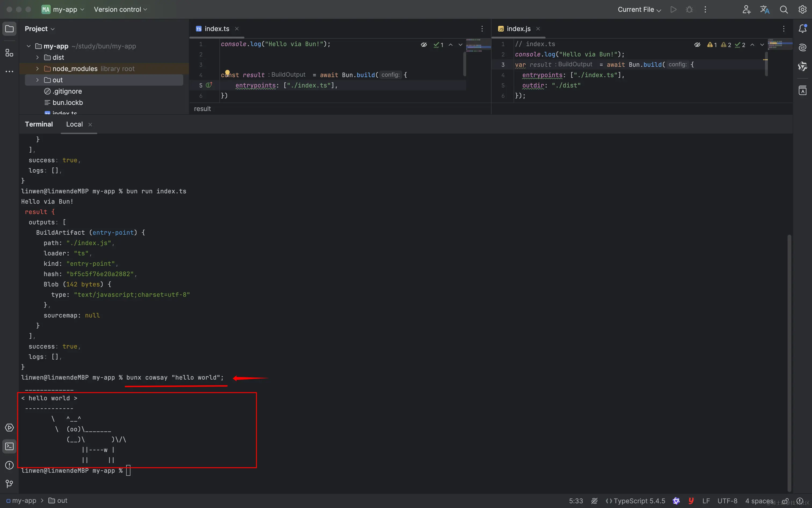This screenshot has height=508, width=812.
Task: Change LF line separator
Action: point(706,501)
